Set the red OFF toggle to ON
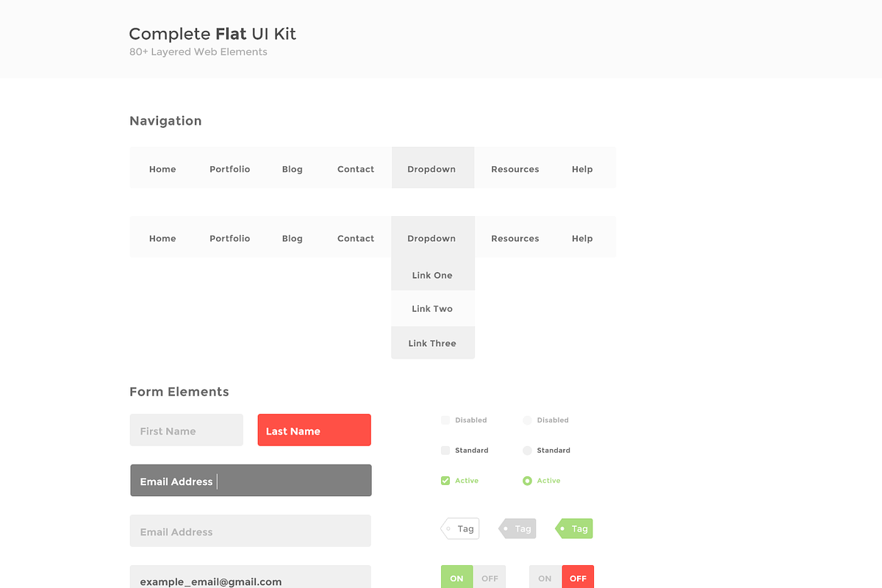 pos(544,577)
